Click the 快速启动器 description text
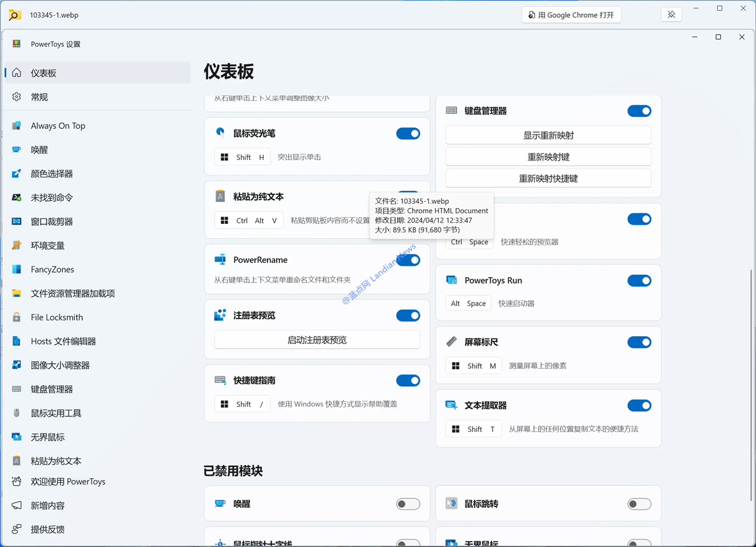The image size is (756, 547). [x=516, y=304]
